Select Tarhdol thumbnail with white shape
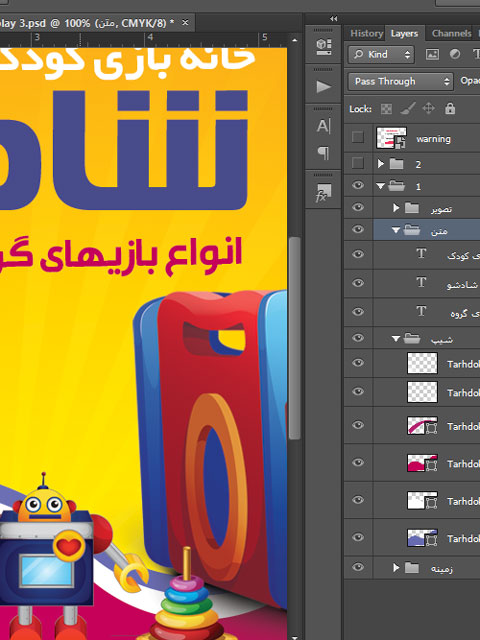 coord(422,500)
